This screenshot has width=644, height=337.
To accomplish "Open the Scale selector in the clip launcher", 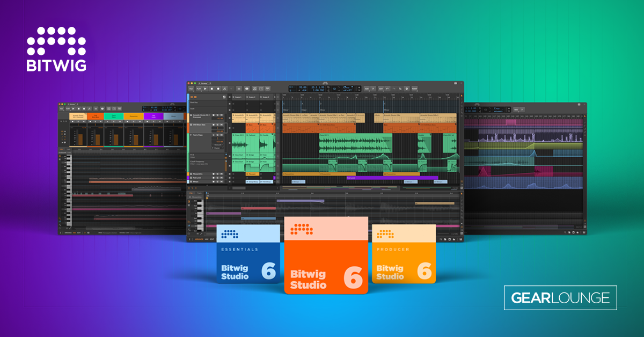I will tap(201, 108).
